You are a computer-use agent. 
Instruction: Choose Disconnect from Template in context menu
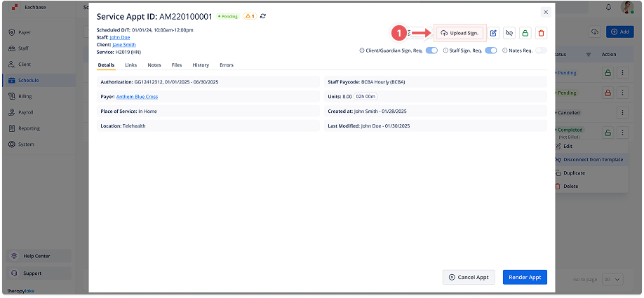point(590,160)
